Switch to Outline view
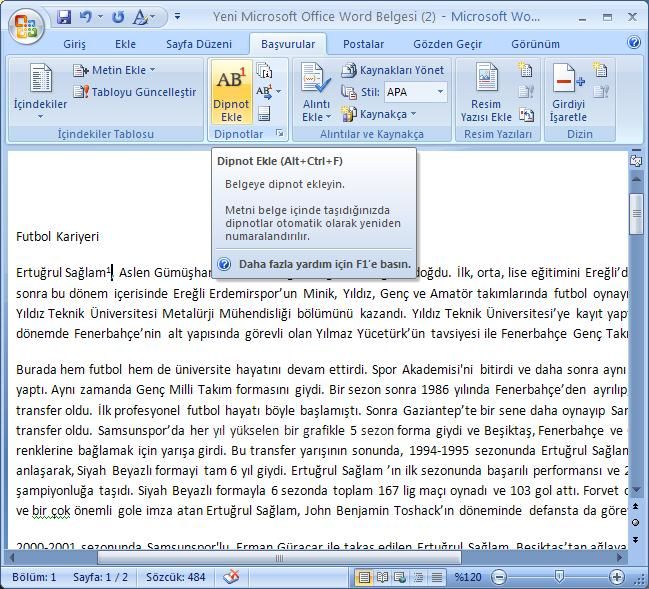This screenshot has width=649, height=589. pos(418,577)
